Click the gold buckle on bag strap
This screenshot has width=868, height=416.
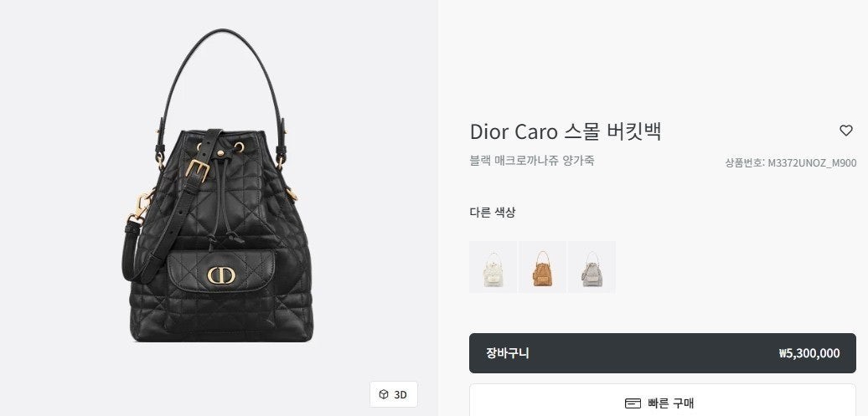tap(197, 169)
